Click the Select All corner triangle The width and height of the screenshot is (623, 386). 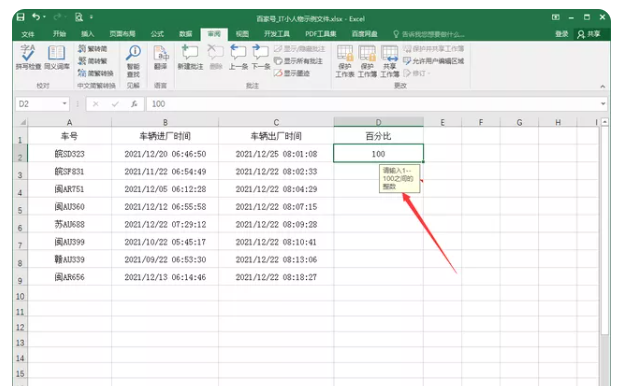[22, 122]
